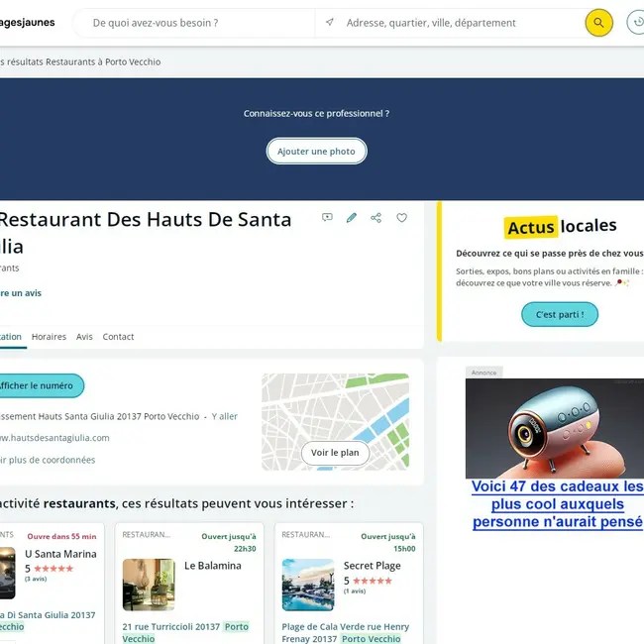Viewport: 644px width, 644px height.
Task: Open the history clock icon at top right
Action: [637, 23]
